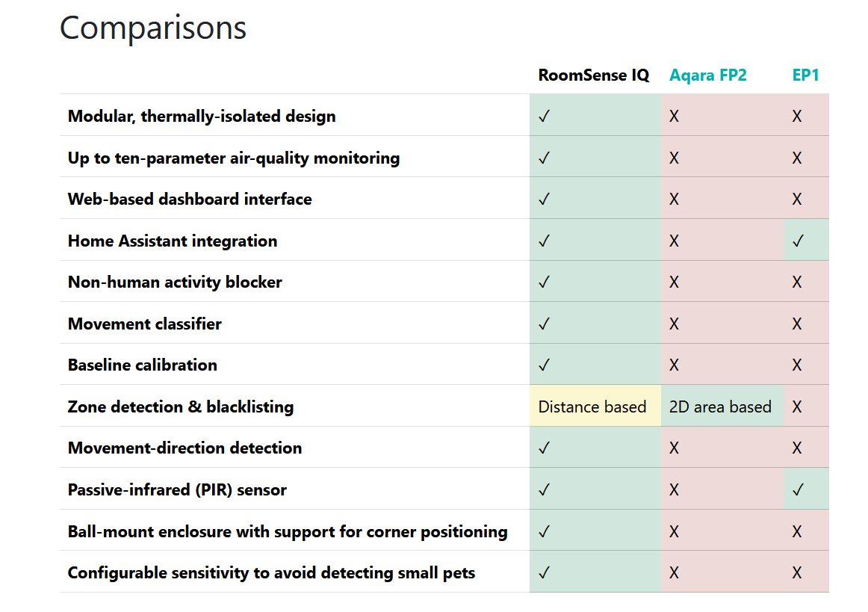Click EP1 X in Zone detection & blacklisting row
The width and height of the screenshot is (868, 612).
pos(796,407)
